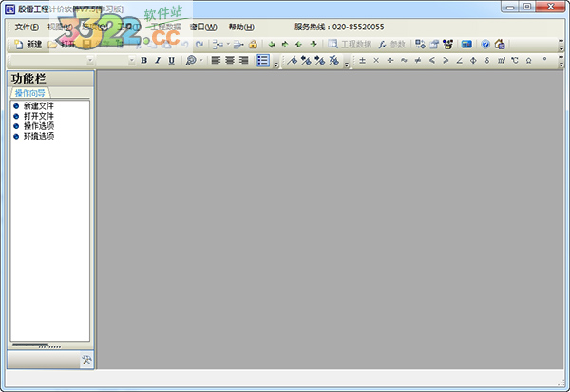The image size is (570, 392).
Task: Toggle align right
Action: 243,61
